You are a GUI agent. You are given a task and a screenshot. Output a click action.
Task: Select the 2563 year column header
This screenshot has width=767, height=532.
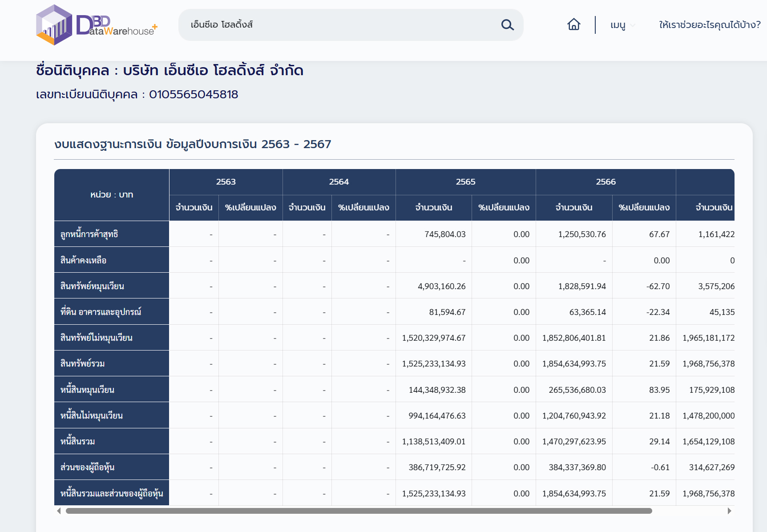coord(226,182)
